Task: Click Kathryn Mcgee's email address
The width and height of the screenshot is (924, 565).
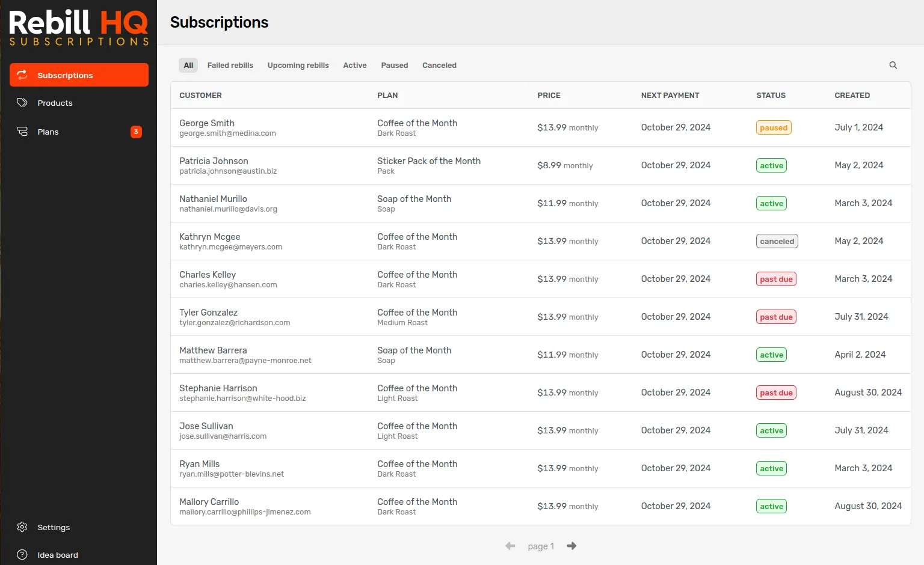Action: pos(230,246)
